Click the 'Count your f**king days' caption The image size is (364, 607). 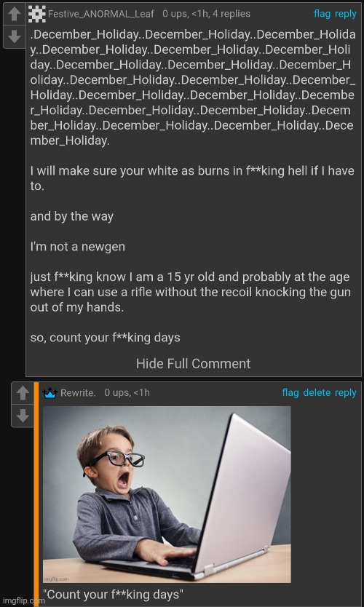coord(113,594)
